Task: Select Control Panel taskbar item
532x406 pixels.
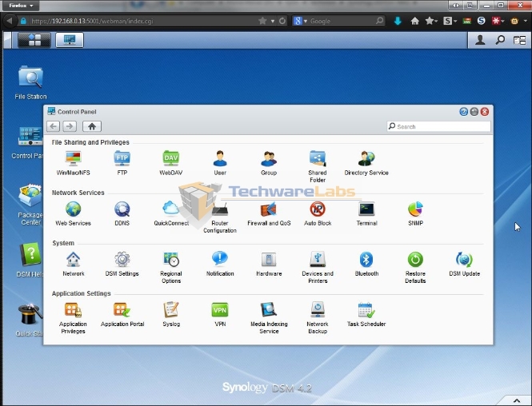Action: pyautogui.click(x=70, y=40)
